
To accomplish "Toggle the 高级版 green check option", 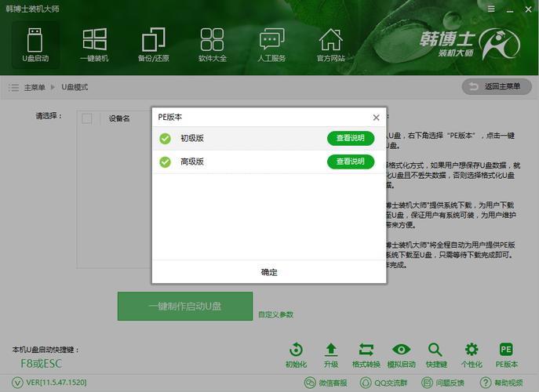I will 165,162.
